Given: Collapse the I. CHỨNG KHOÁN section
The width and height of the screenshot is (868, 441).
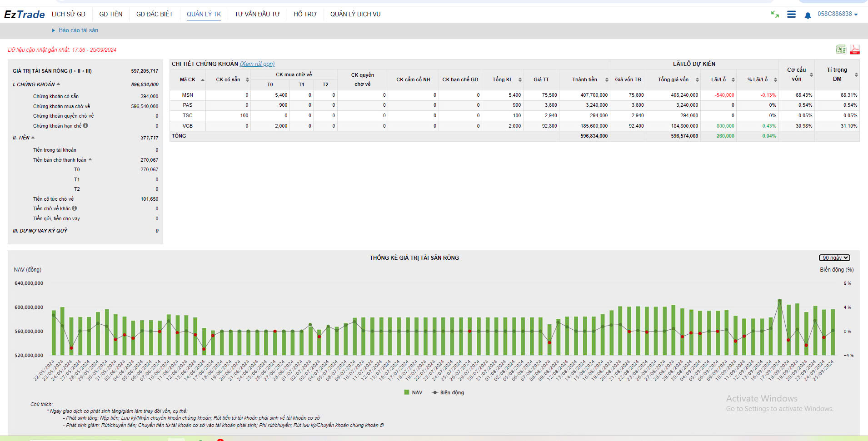Looking at the screenshot, I should pos(59,84).
